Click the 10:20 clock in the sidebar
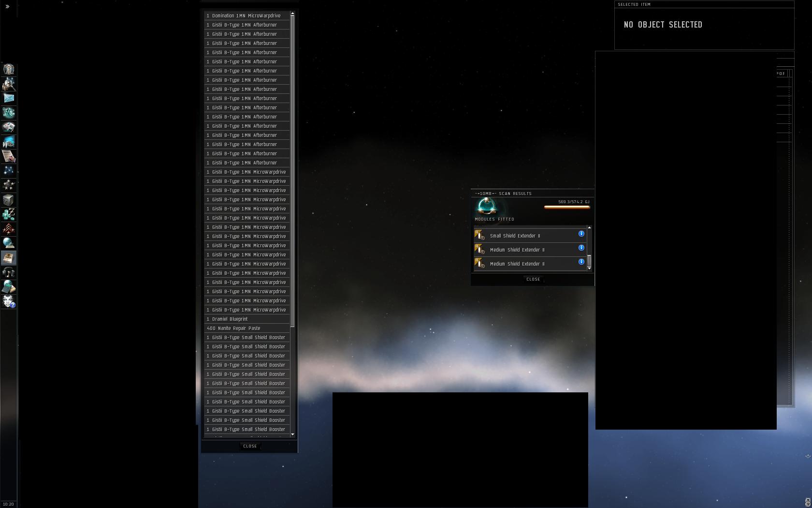The height and width of the screenshot is (508, 812). tap(8, 504)
